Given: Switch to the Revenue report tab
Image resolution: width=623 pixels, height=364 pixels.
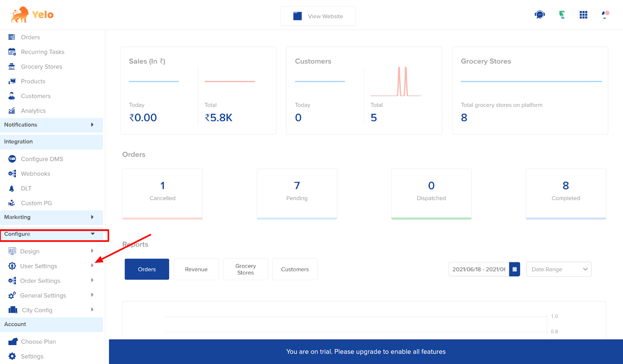Looking at the screenshot, I should 196,269.
